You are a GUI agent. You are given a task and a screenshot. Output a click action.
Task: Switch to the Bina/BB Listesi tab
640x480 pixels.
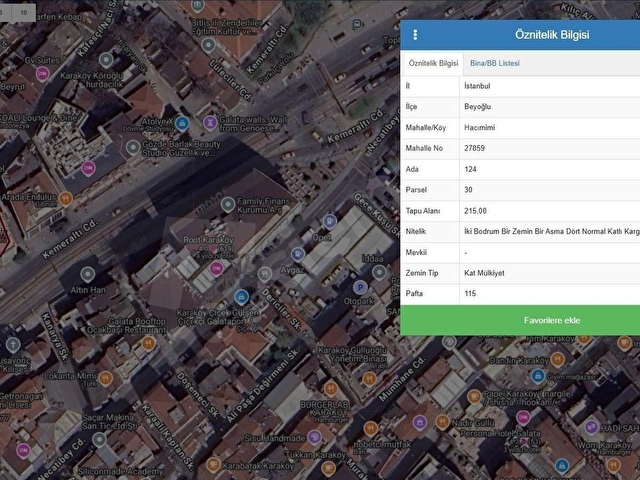(495, 63)
